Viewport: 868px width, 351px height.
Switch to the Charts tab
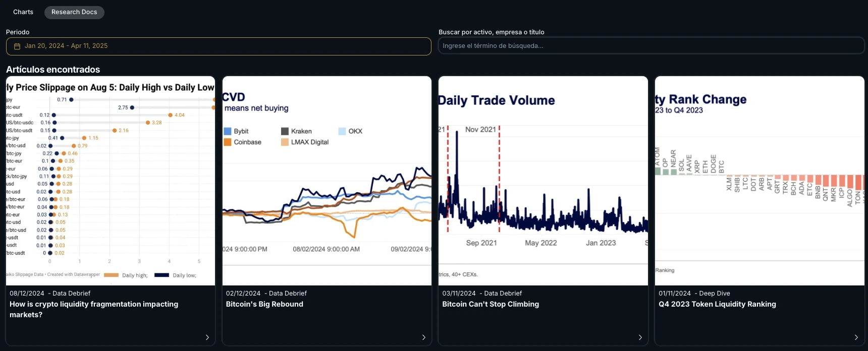coord(23,12)
